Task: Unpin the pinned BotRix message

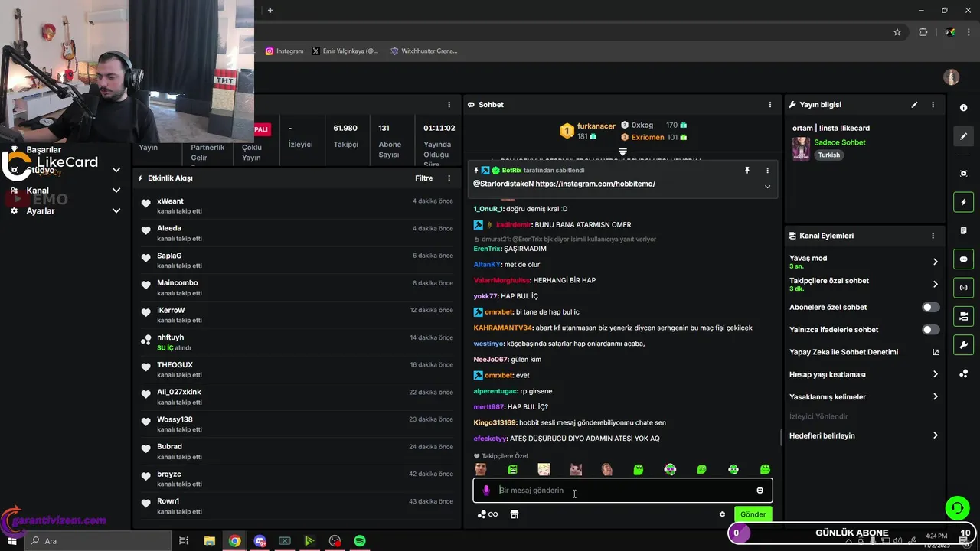Action: (x=747, y=171)
